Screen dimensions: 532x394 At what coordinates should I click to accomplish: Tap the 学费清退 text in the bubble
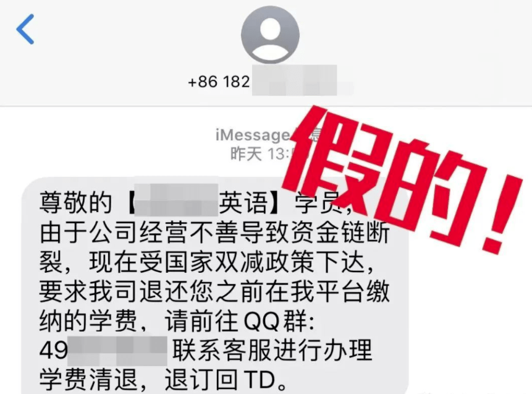[88, 379]
